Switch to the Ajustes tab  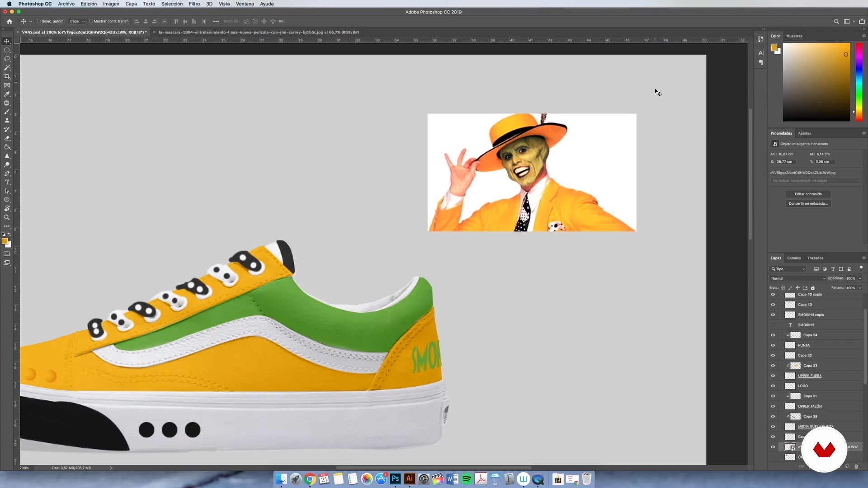(x=804, y=133)
